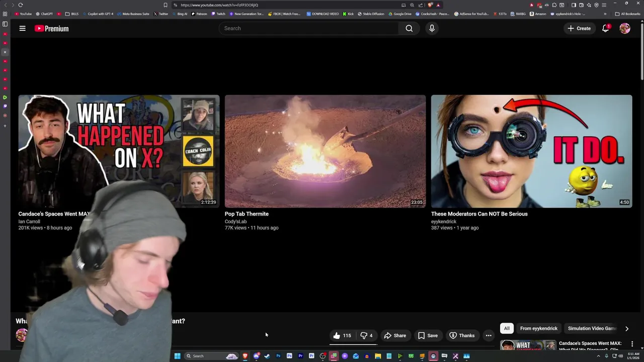
Task: Open the Candace's Spaces sidebar video thumbnail
Action: tap(528, 346)
